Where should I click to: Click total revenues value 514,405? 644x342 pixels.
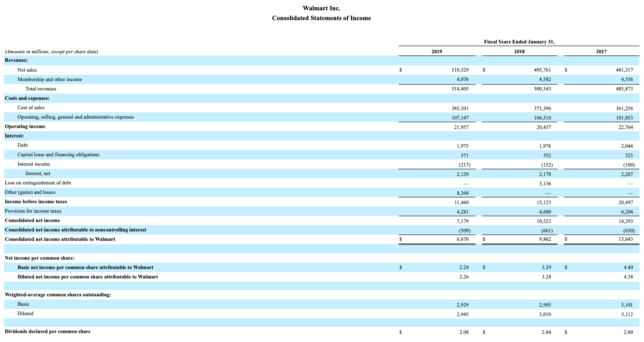point(460,89)
